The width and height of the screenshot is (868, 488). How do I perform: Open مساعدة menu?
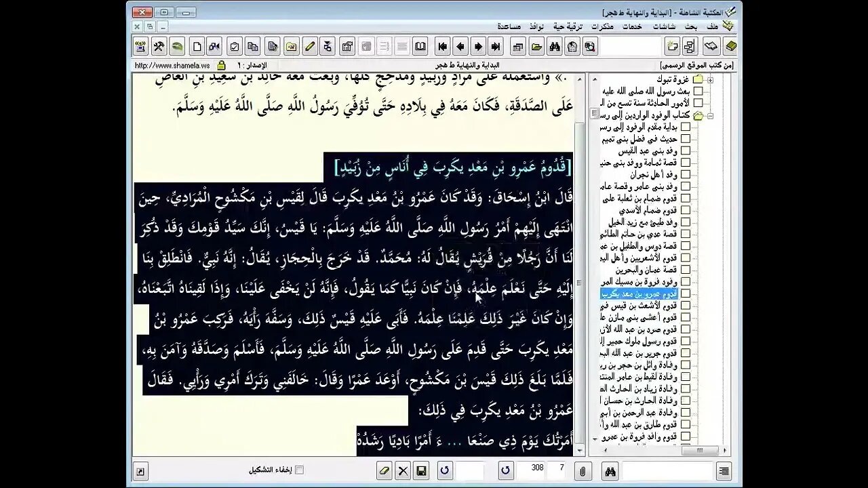point(509,26)
